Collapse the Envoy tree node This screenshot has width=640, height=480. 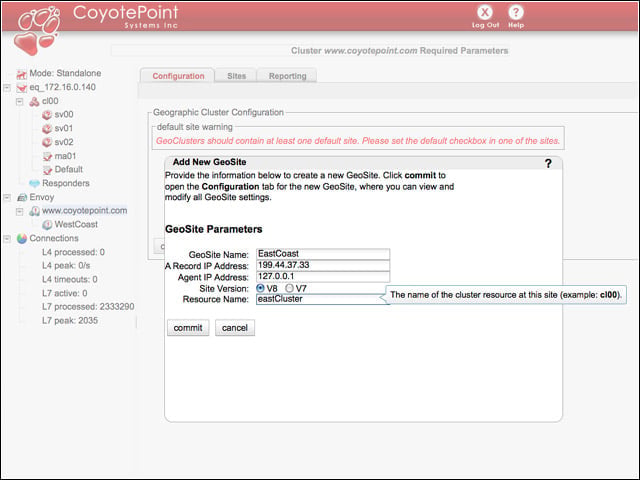point(7,198)
